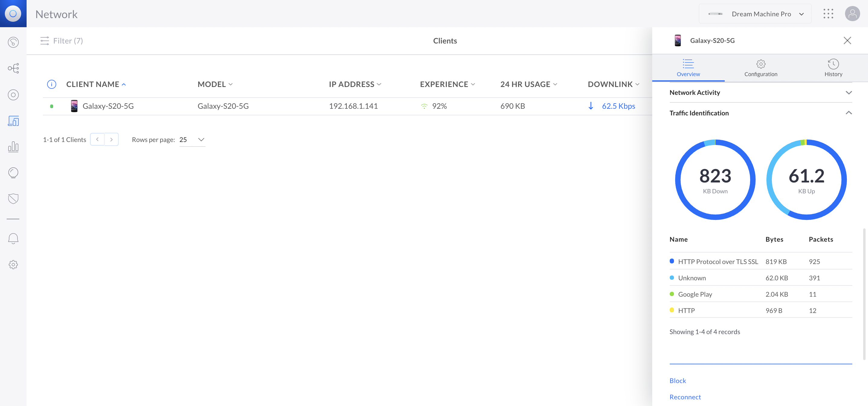Screen dimensions: 868x406
Task: Open the Settings gear sidebar icon
Action: [13, 265]
